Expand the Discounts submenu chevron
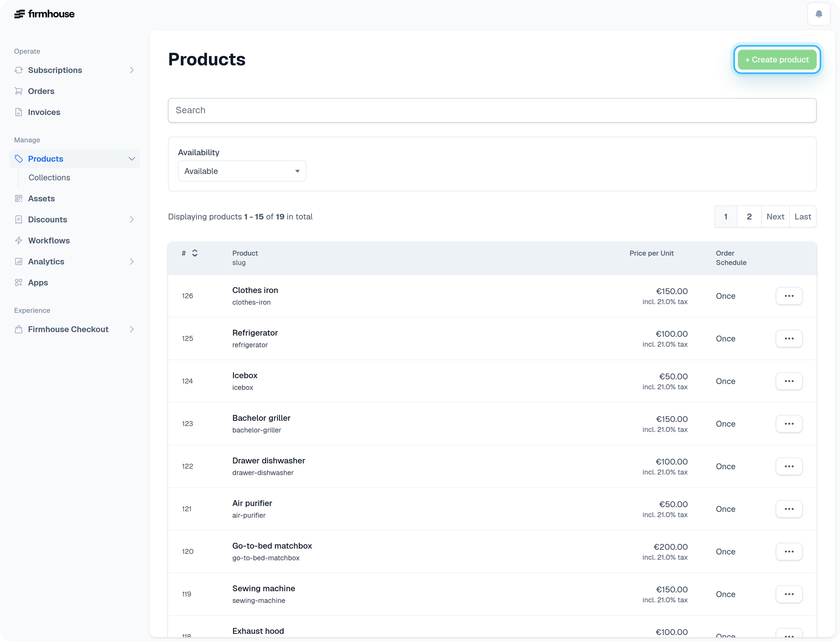Viewport: 840px width, 642px height. pos(132,219)
